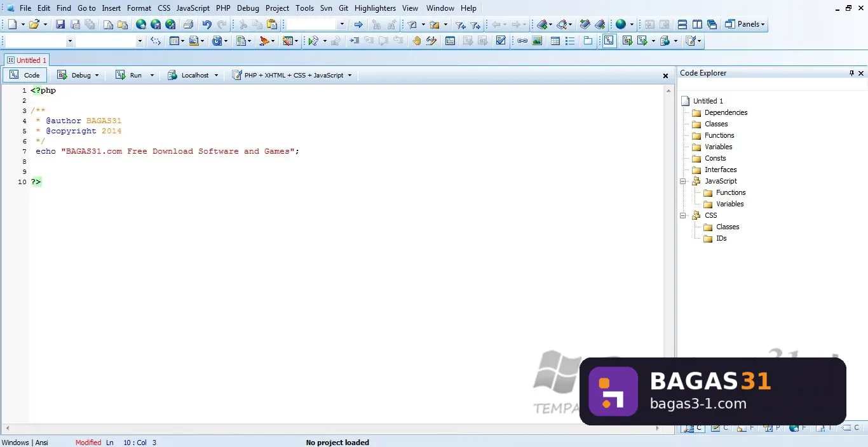Open the Svn menu
Screen dimensions: 868x447
pyautogui.click(x=326, y=8)
